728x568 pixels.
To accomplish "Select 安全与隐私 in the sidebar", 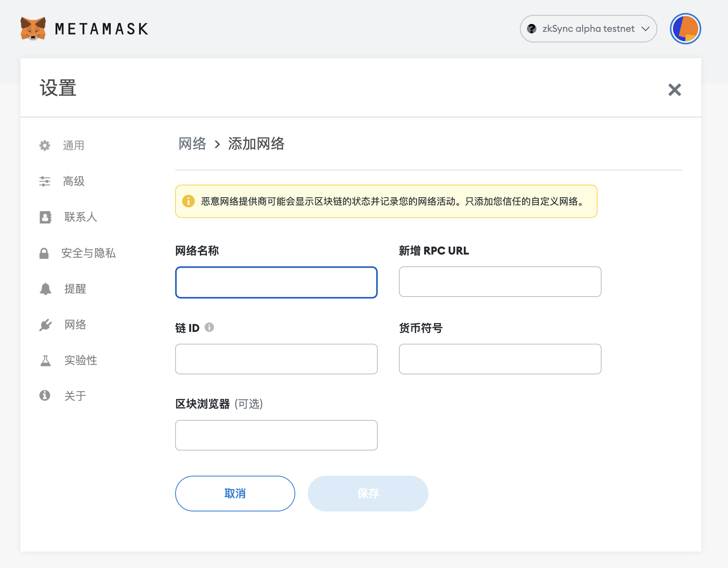I will click(88, 253).
